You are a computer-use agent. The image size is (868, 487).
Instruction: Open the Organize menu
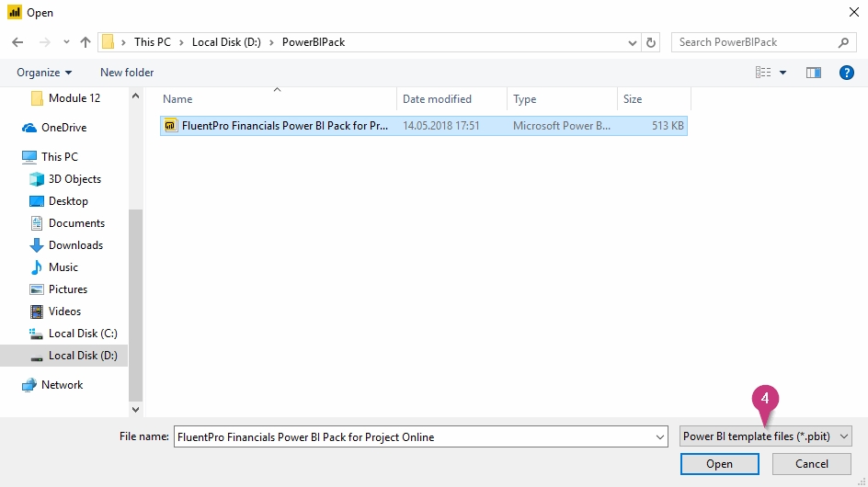click(x=44, y=73)
